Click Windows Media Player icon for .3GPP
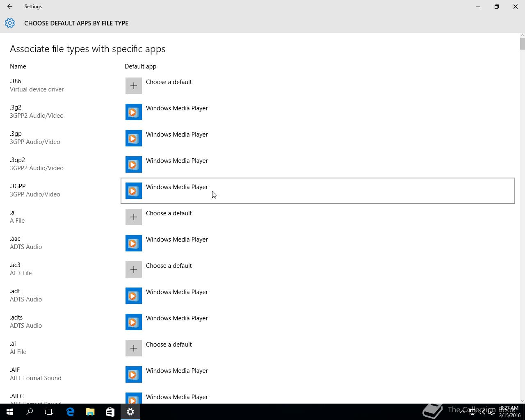The height and width of the screenshot is (420, 525). click(x=134, y=191)
